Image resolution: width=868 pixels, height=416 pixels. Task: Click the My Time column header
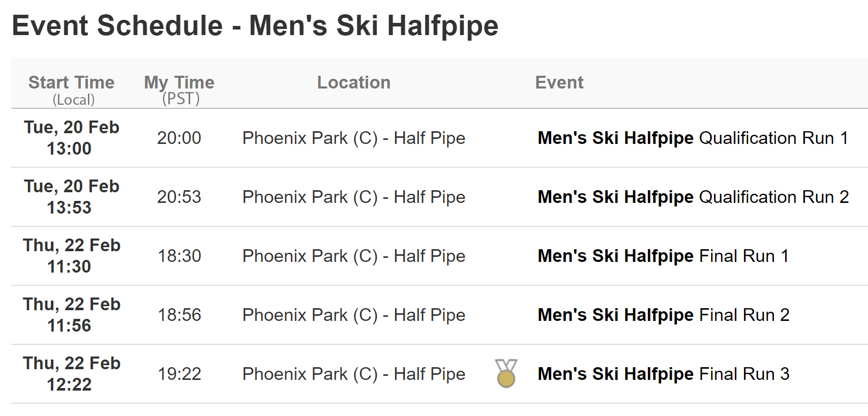[x=179, y=83]
